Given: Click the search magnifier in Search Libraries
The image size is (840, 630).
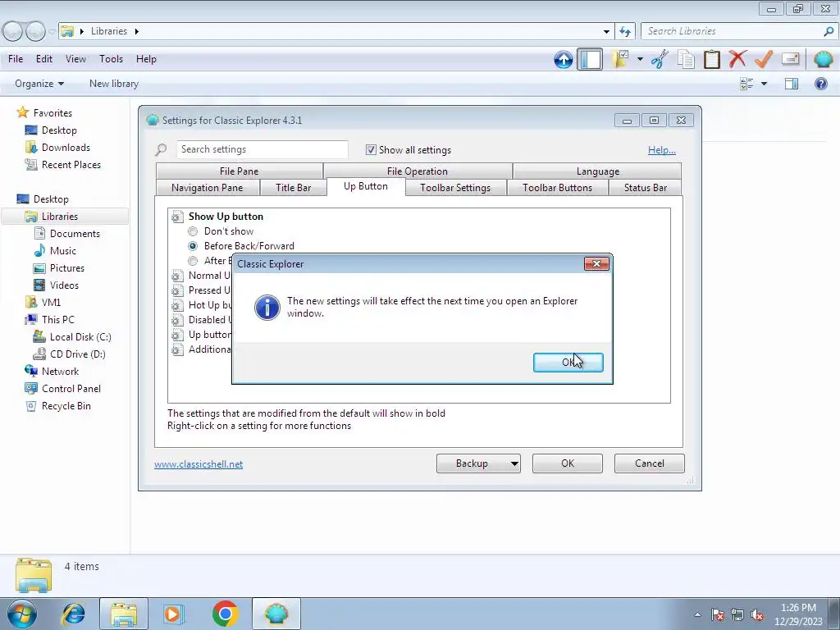Looking at the screenshot, I should click(829, 32).
